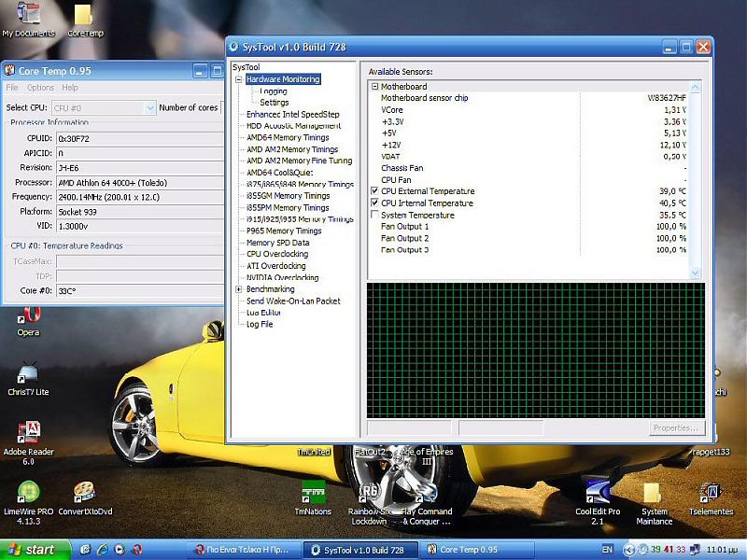Click media player quick launch icon
This screenshot has height=560, width=747.
(120, 550)
